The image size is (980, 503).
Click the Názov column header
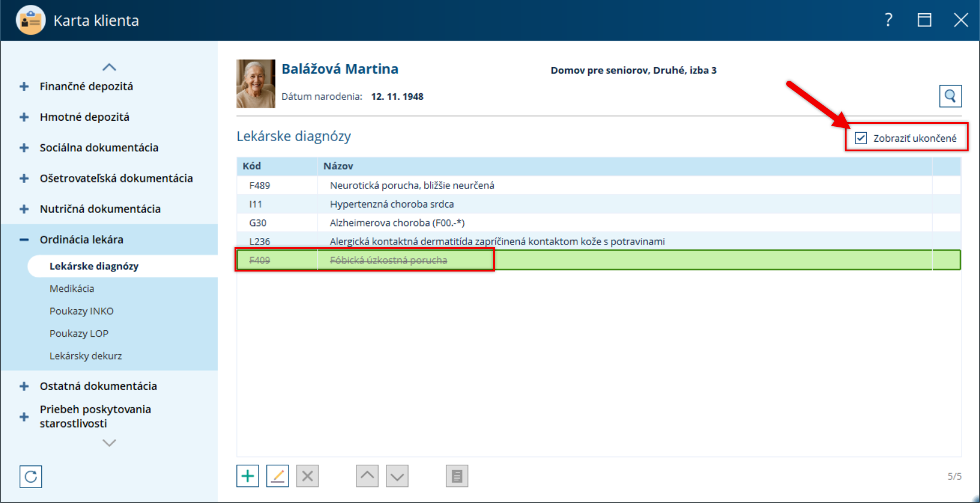click(x=625, y=166)
